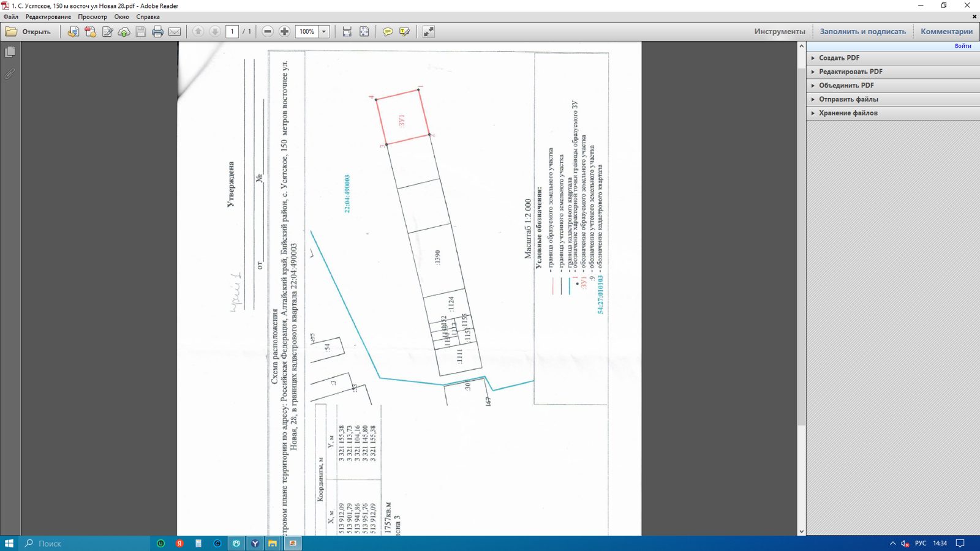Show the attachments paperclip panel
Viewport: 980px width, 551px height.
[x=10, y=74]
